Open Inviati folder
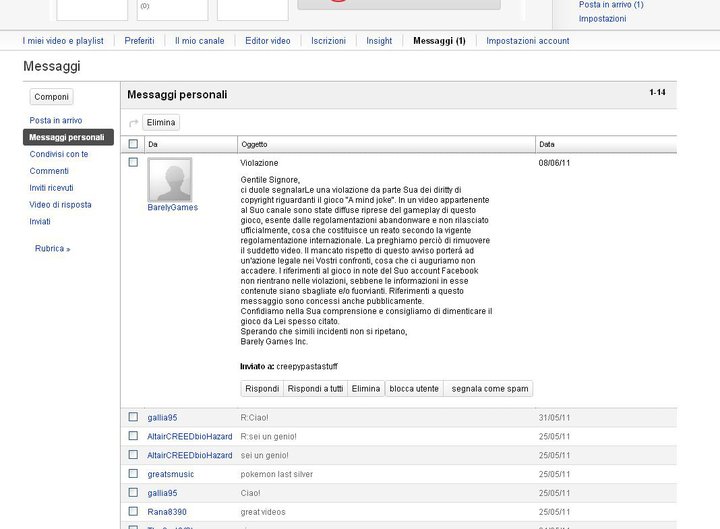 pyautogui.click(x=40, y=221)
